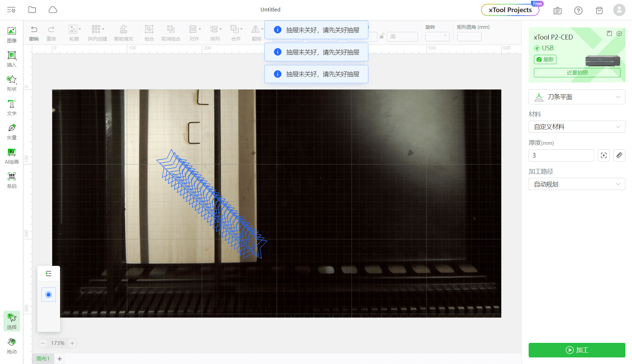Open the Insert (插入) tool
The height and width of the screenshot is (364, 632).
(12, 59)
